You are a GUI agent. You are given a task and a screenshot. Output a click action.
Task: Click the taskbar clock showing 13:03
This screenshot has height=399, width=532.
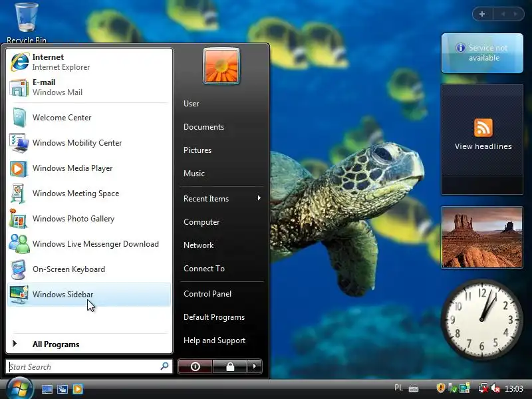[x=513, y=388]
